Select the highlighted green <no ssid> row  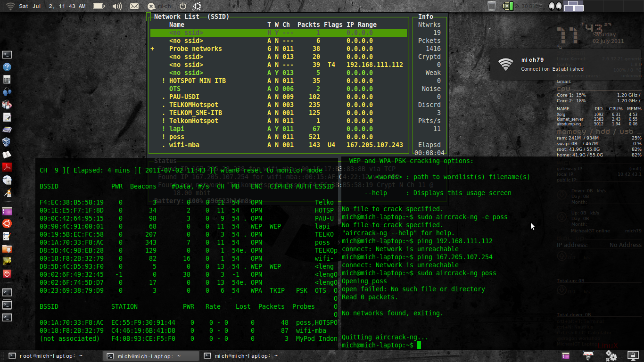(279, 33)
